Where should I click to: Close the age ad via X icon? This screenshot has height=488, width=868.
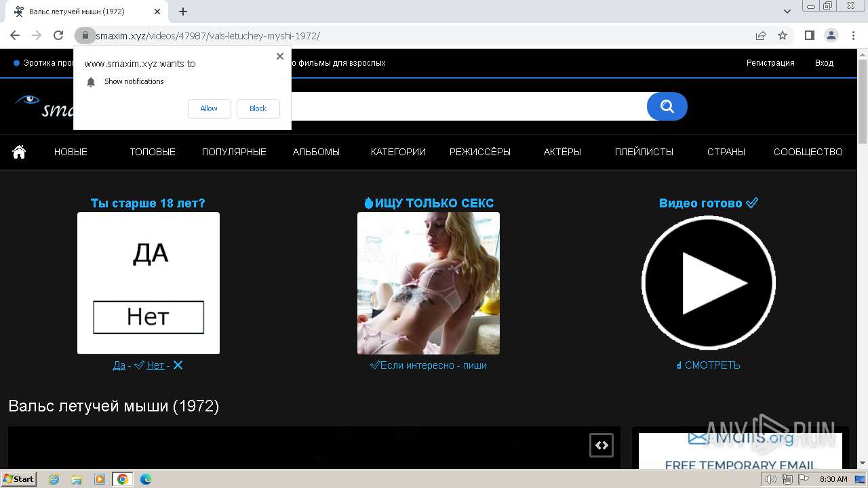178,365
